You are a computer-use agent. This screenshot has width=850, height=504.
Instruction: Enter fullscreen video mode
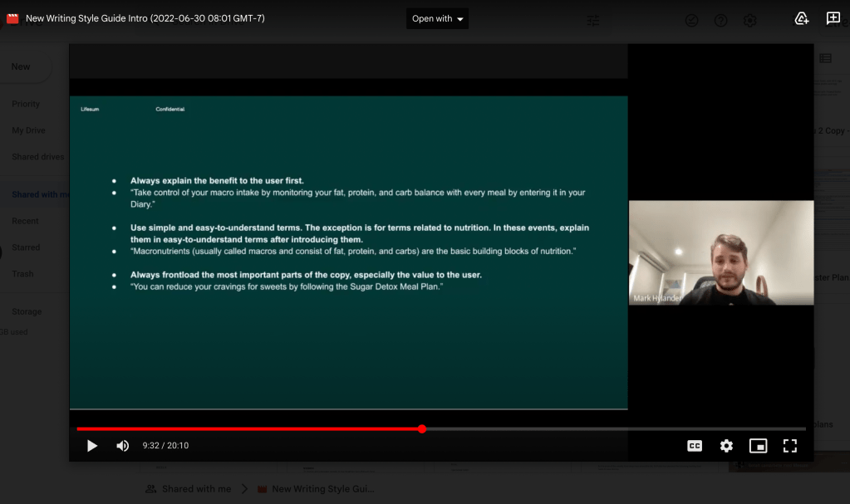pos(789,446)
